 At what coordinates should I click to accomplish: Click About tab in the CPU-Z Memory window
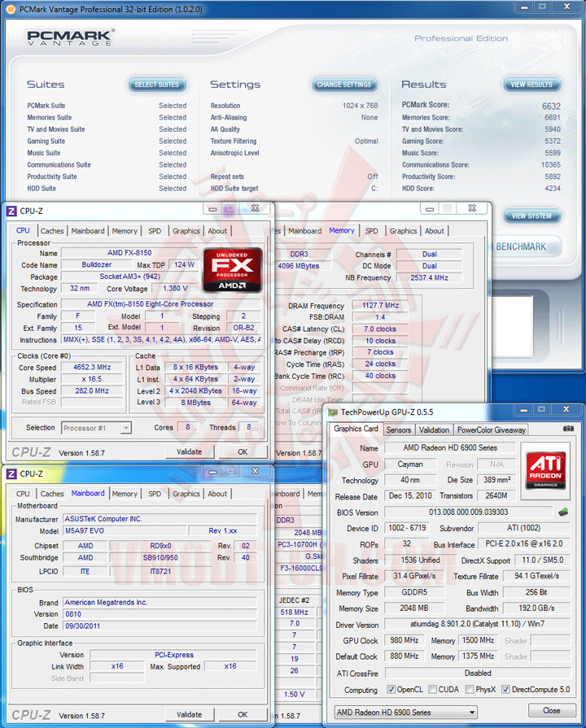435,231
